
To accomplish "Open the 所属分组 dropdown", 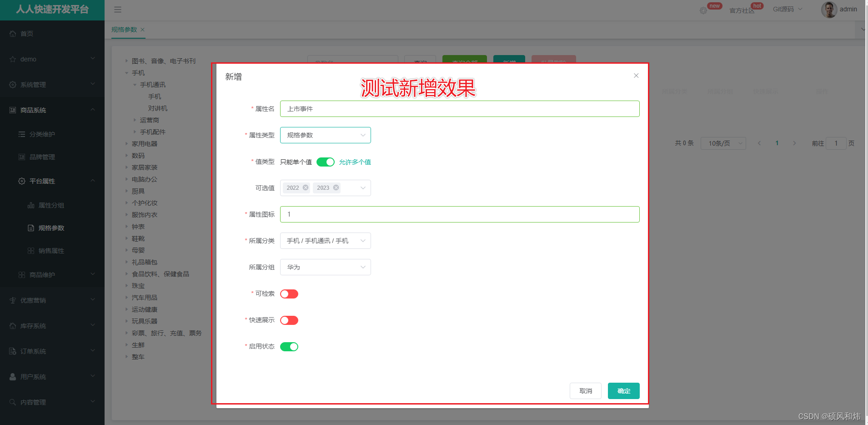I will coord(326,267).
